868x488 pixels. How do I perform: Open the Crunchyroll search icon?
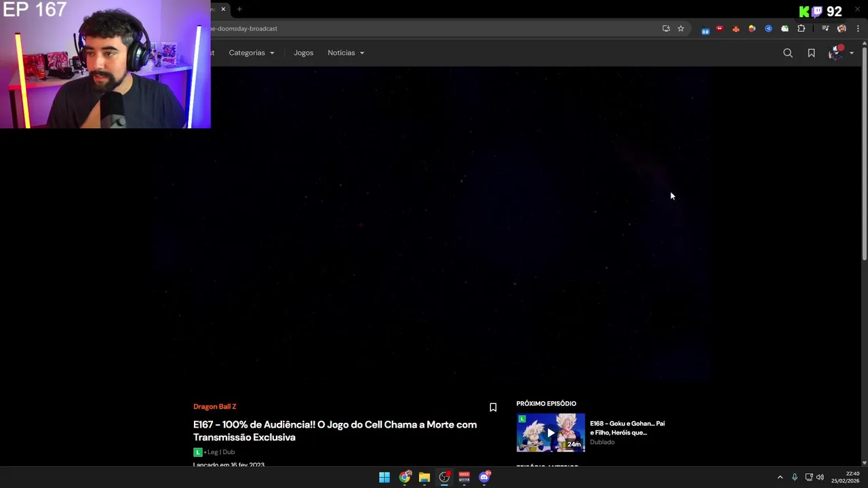[x=788, y=53]
